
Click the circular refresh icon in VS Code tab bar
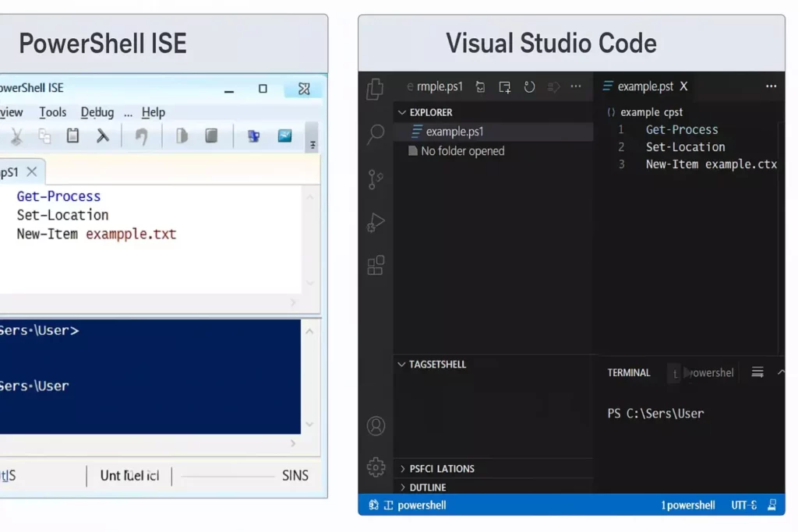(x=529, y=87)
